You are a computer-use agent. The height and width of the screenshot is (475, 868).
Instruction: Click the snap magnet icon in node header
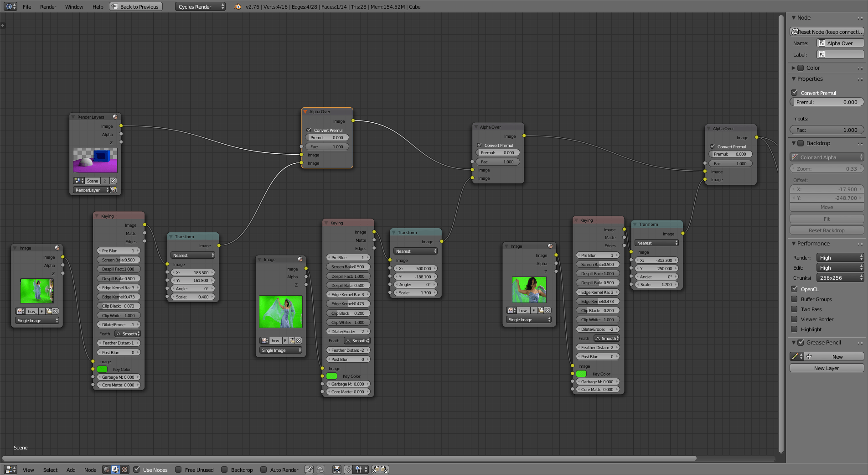[348, 470]
